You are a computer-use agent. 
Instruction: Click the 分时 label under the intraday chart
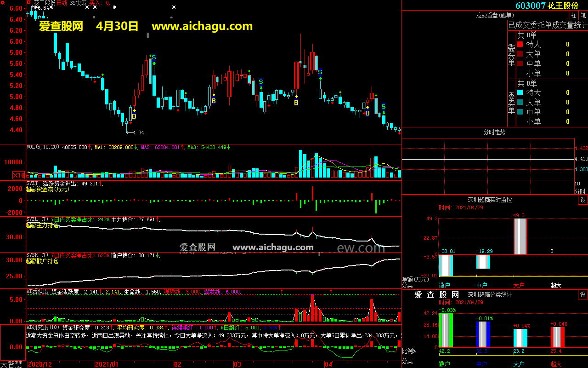tap(580, 191)
